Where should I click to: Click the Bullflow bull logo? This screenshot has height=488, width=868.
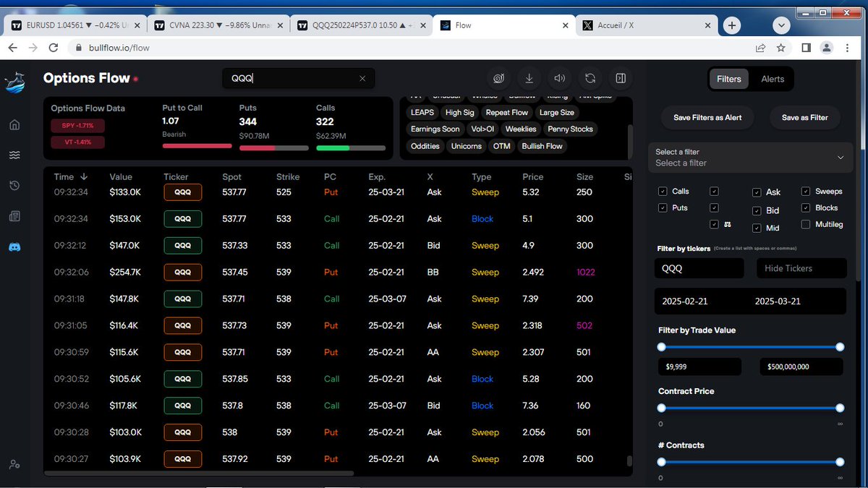[x=14, y=82]
